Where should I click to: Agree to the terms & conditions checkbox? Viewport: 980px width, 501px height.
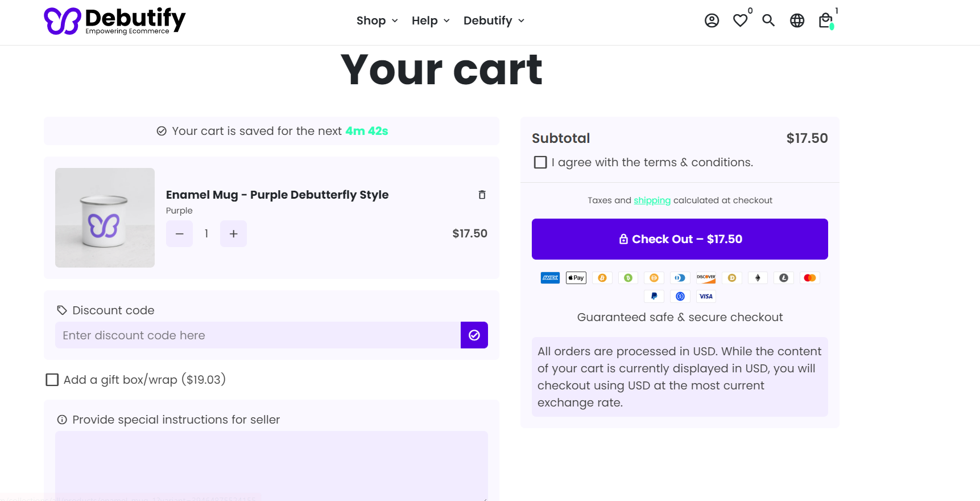[540, 162]
